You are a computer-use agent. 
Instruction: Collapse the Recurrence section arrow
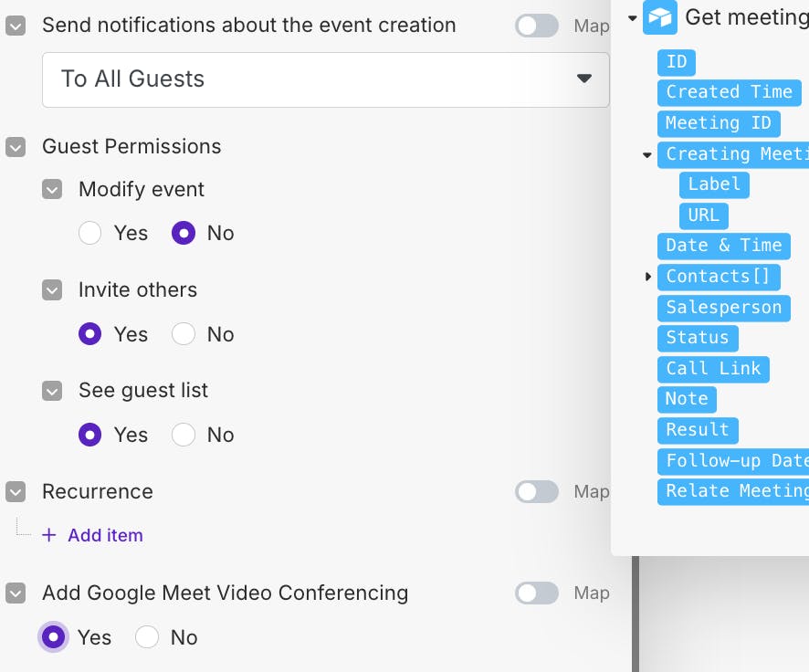pyautogui.click(x=16, y=492)
